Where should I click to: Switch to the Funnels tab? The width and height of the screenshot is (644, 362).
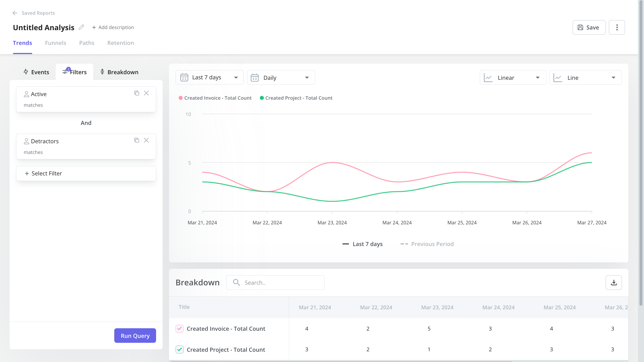pos(55,43)
